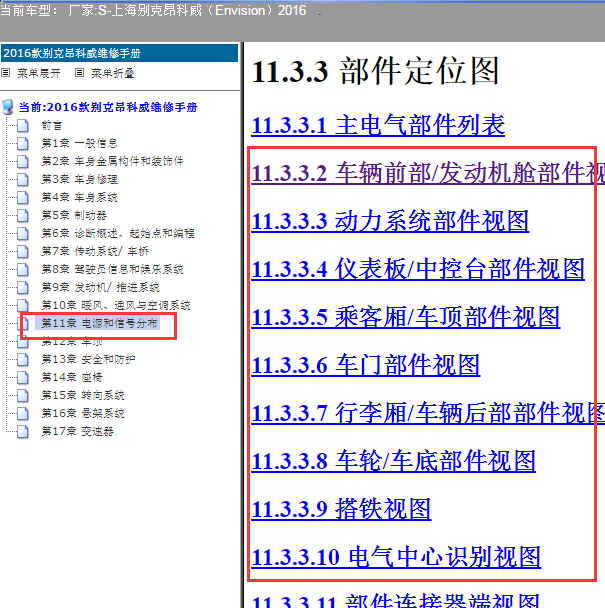Click the page icon for 第5章 制动器
Screen dimensions: 605x608
click(x=22, y=215)
